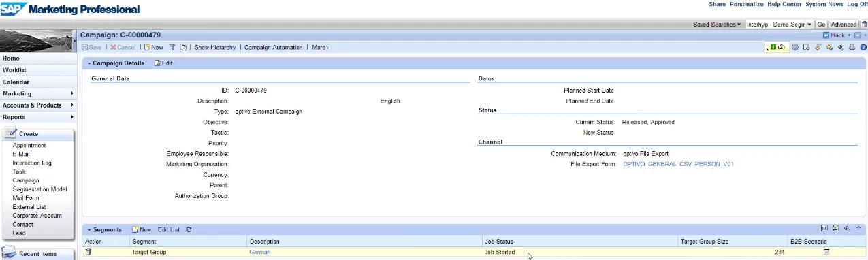This screenshot has width=868, height=260.
Task: Create a new Campaign from sidebar
Action: tap(26, 181)
